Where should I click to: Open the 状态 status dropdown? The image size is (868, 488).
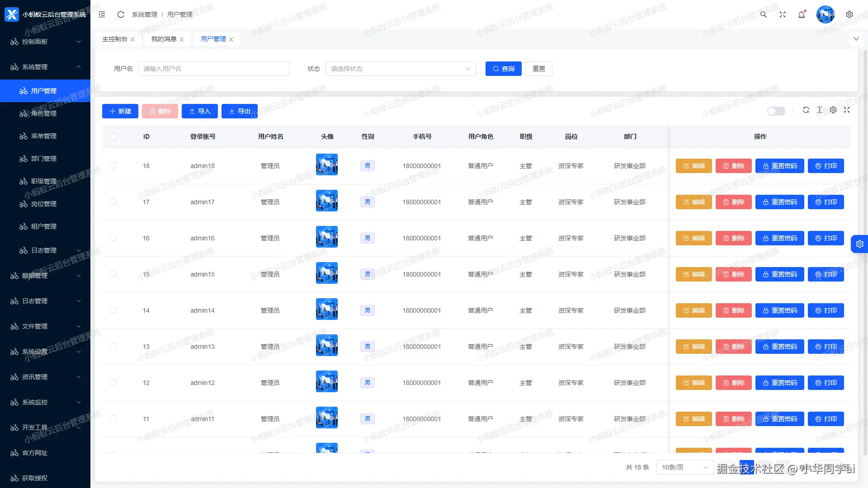(401, 69)
